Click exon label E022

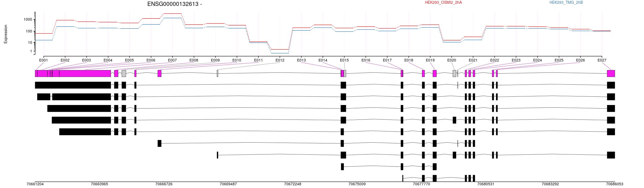pos(495,60)
